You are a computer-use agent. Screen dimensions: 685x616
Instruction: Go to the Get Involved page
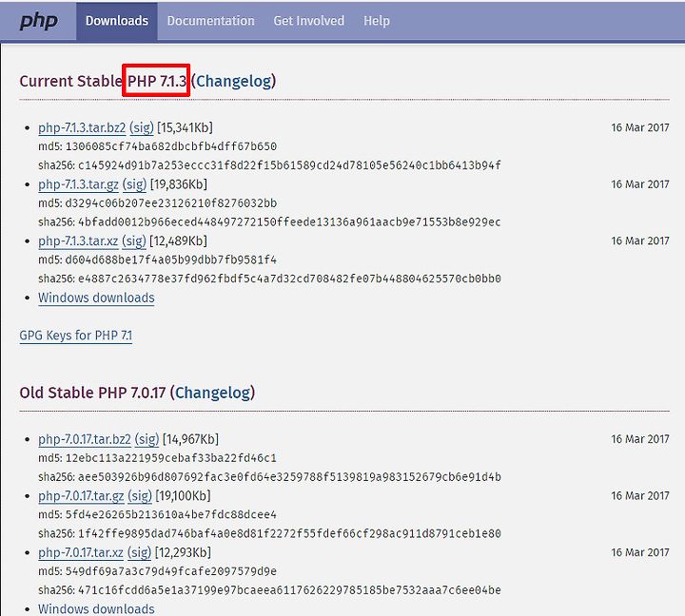(309, 21)
